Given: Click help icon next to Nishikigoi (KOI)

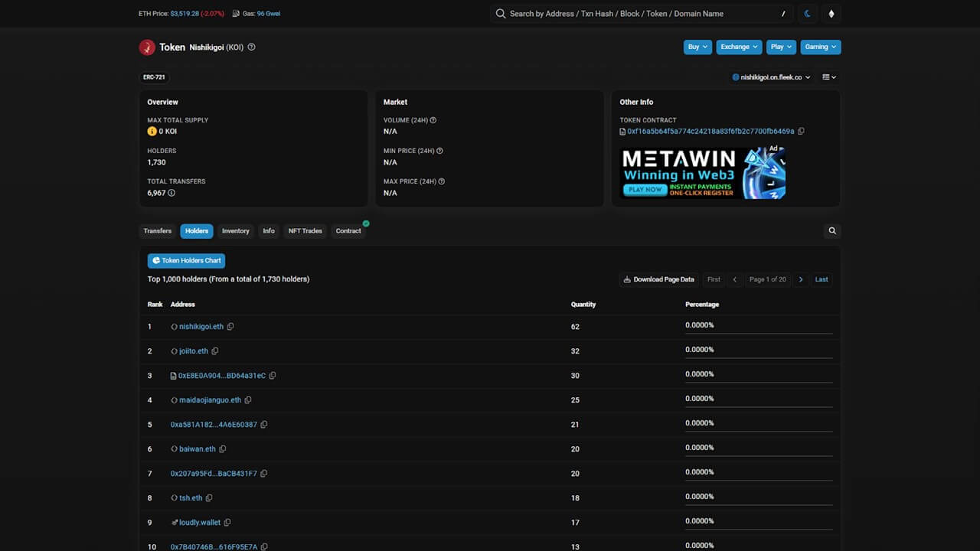Looking at the screenshot, I should pos(252,47).
